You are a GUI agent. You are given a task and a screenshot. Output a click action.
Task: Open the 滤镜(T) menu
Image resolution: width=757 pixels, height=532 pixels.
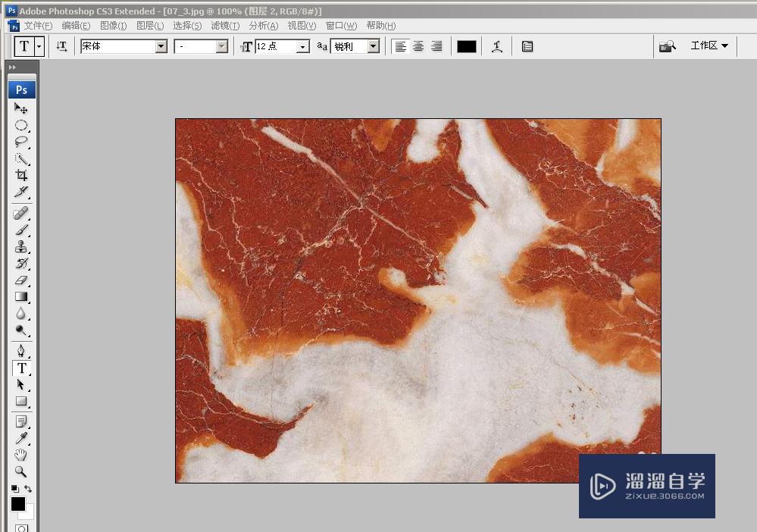tap(225, 26)
